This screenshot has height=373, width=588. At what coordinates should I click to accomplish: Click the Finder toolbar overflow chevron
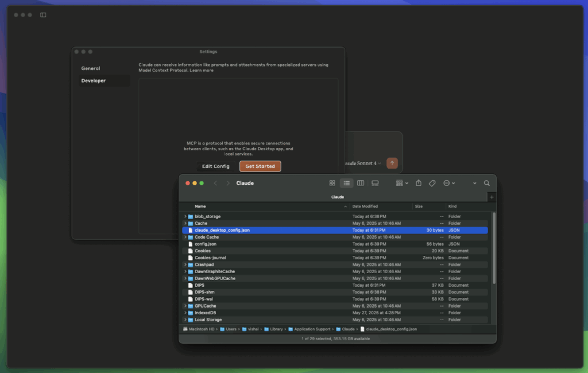pos(475,183)
